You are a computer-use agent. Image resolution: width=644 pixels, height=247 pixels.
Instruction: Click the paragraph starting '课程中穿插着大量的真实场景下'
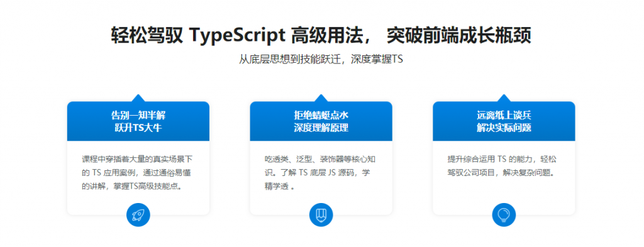pyautogui.click(x=136, y=172)
